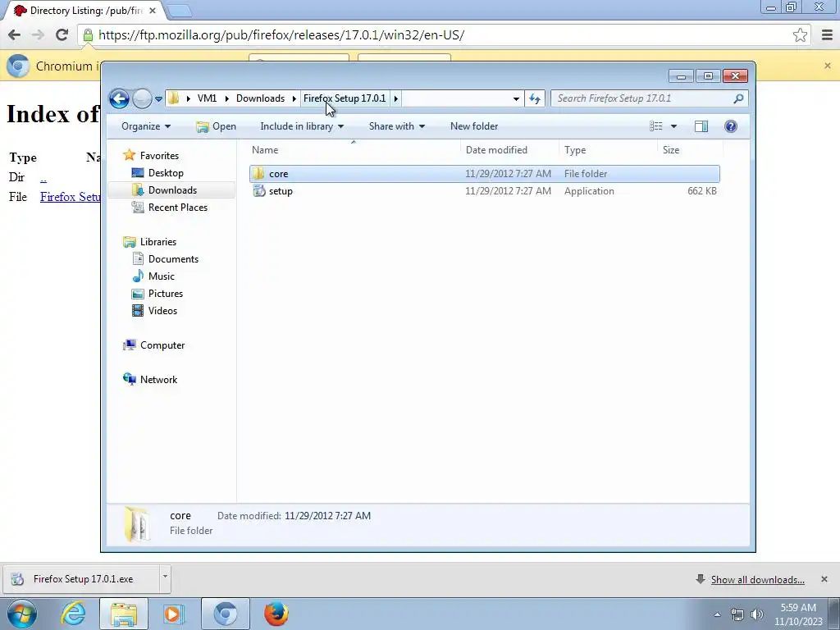Click the Explorer refresh button
This screenshot has height=630, width=840.
(535, 98)
